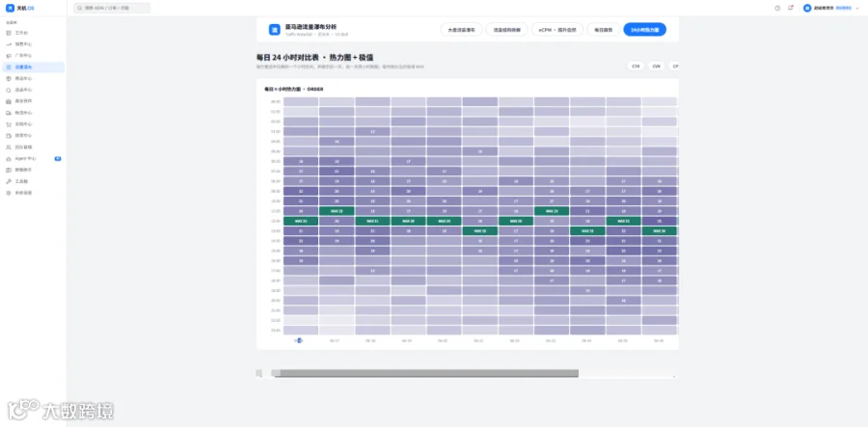Open 选品中心 magnifier icon in sidebar

click(x=9, y=91)
